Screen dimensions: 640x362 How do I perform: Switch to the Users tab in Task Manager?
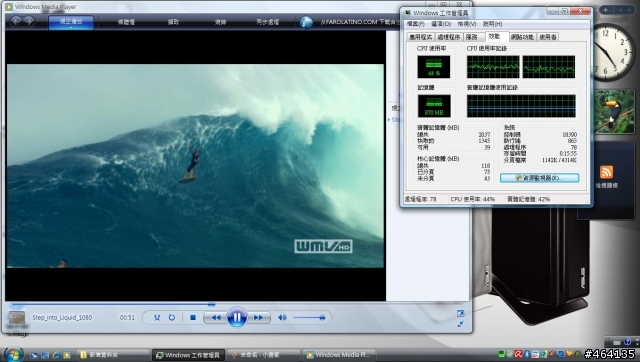pos(548,37)
